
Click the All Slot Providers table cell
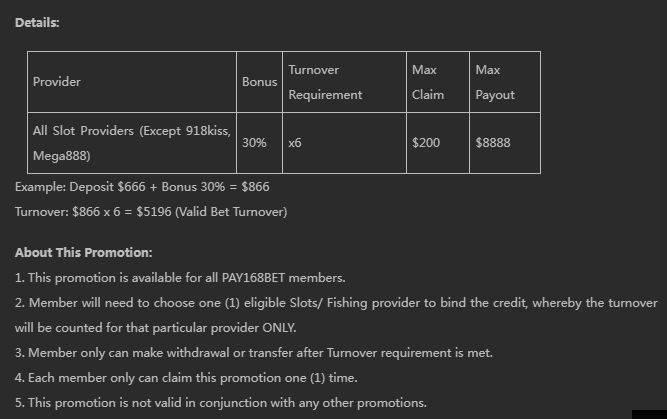click(132, 143)
